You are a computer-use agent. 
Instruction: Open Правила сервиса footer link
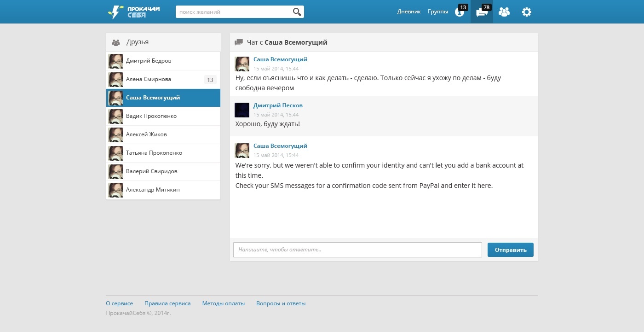pos(167,303)
